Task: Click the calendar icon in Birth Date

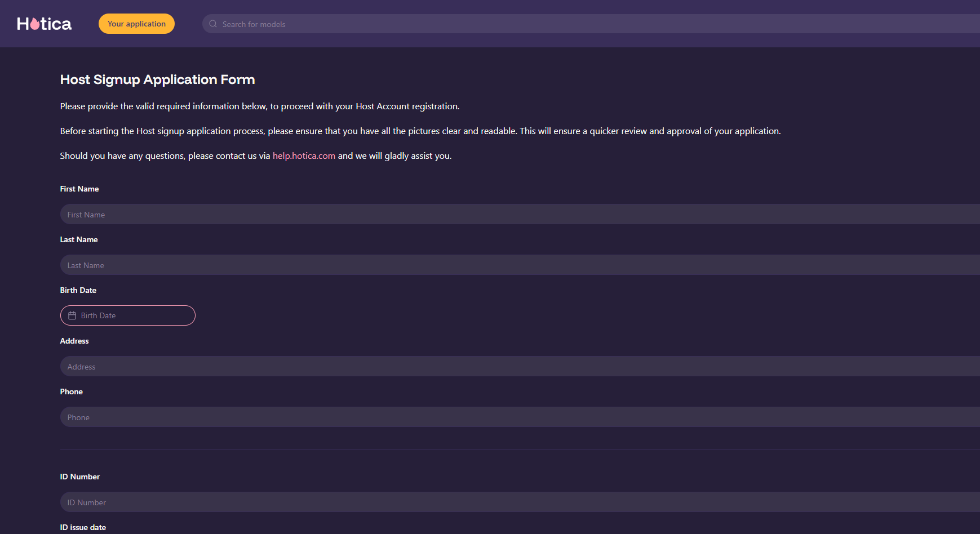Action: click(72, 315)
